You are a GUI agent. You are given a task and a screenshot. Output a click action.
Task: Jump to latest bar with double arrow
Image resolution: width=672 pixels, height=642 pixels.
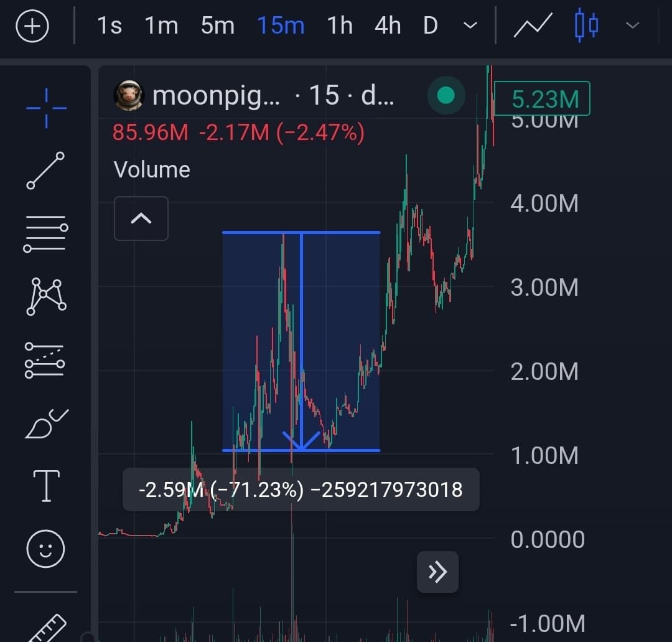pos(437,572)
